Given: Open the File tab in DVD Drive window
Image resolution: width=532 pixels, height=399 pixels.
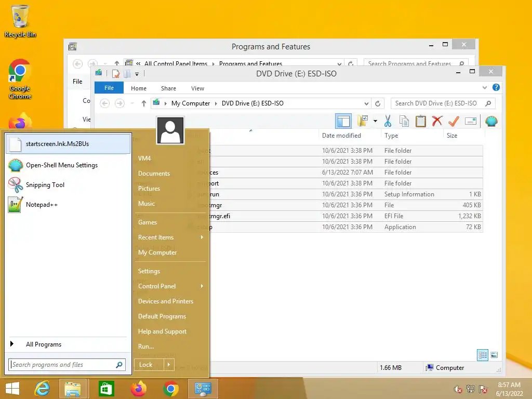Looking at the screenshot, I should pyautogui.click(x=109, y=88).
